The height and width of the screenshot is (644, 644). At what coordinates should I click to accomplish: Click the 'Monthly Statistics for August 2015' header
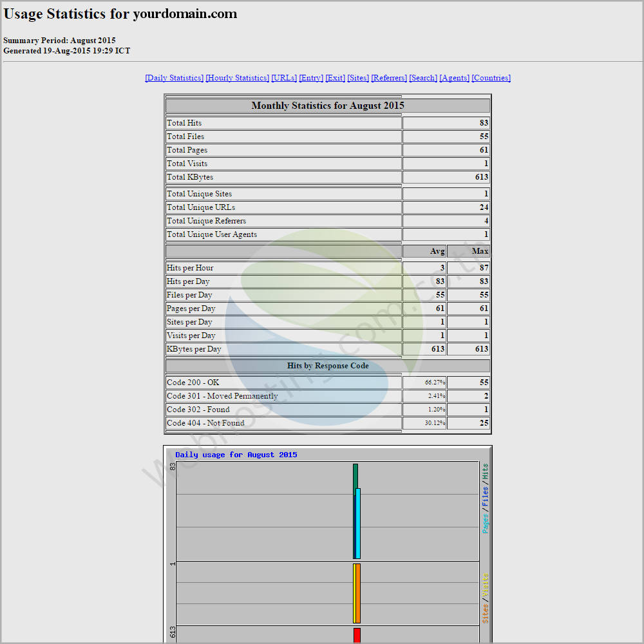pyautogui.click(x=328, y=106)
